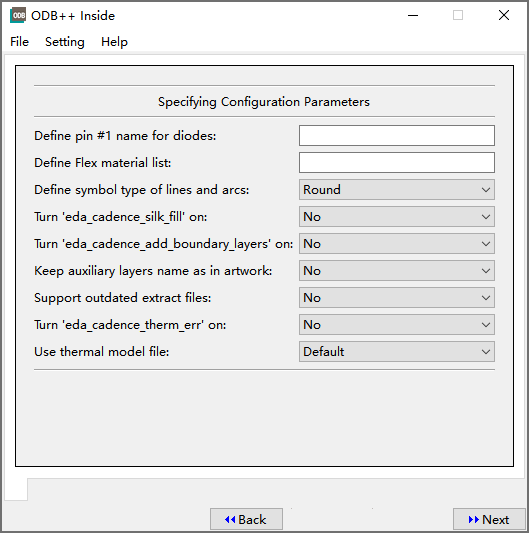The image size is (529, 533).
Task: Return with the Back button
Action: [246, 519]
